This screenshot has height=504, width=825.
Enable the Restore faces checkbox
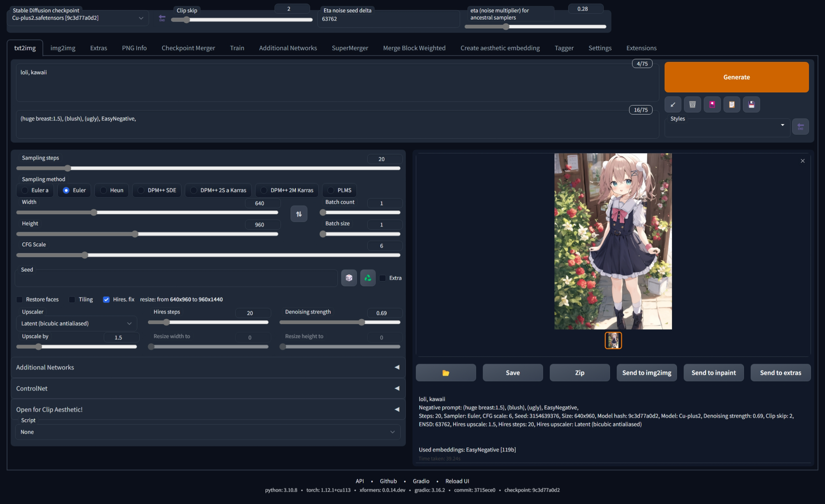pyautogui.click(x=19, y=299)
